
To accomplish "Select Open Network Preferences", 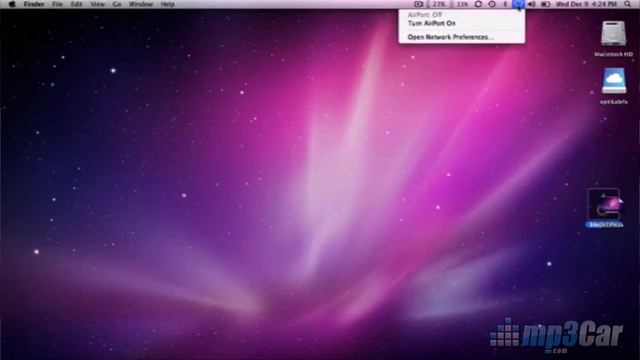I will pos(462,37).
